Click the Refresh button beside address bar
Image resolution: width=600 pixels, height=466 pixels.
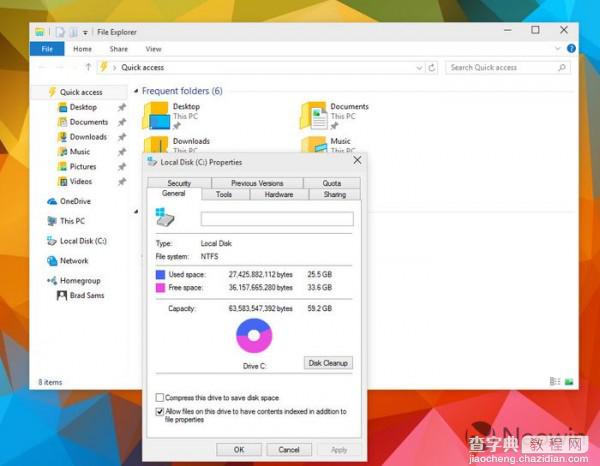[x=432, y=68]
